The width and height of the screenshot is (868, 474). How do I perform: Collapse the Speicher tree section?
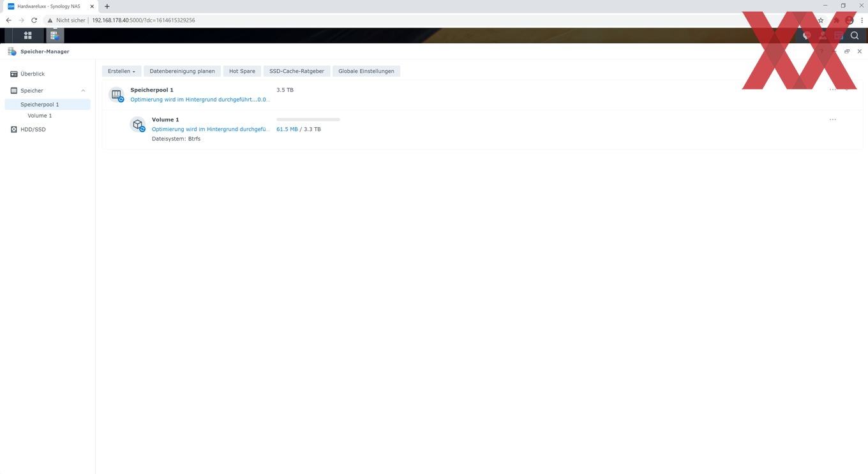click(x=83, y=91)
